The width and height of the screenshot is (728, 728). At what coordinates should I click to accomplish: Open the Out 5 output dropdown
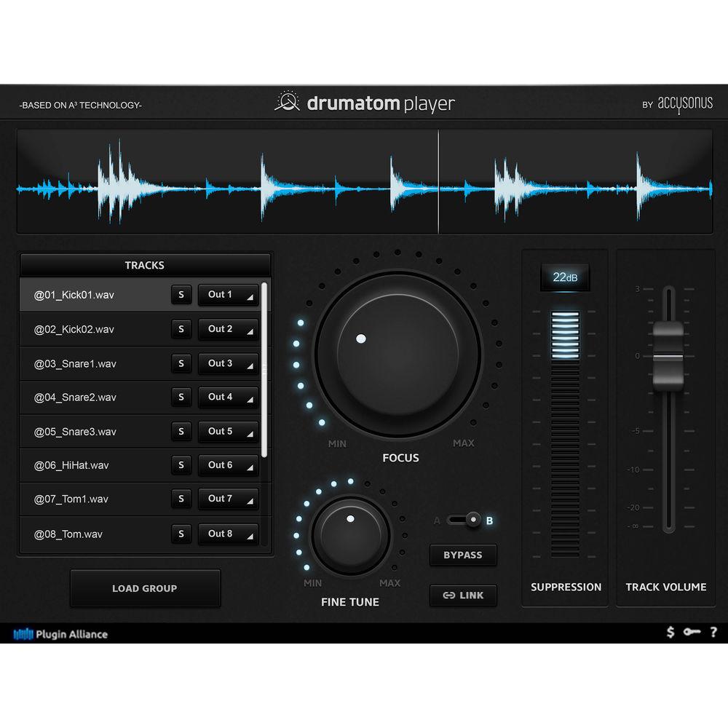226,431
